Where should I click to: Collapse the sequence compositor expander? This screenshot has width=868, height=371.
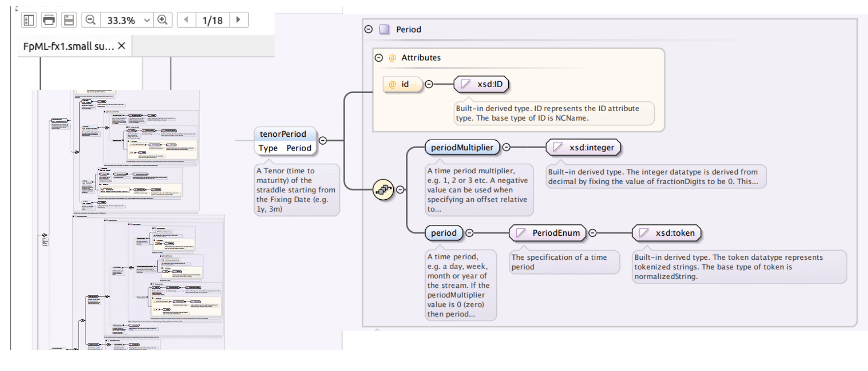[401, 189]
